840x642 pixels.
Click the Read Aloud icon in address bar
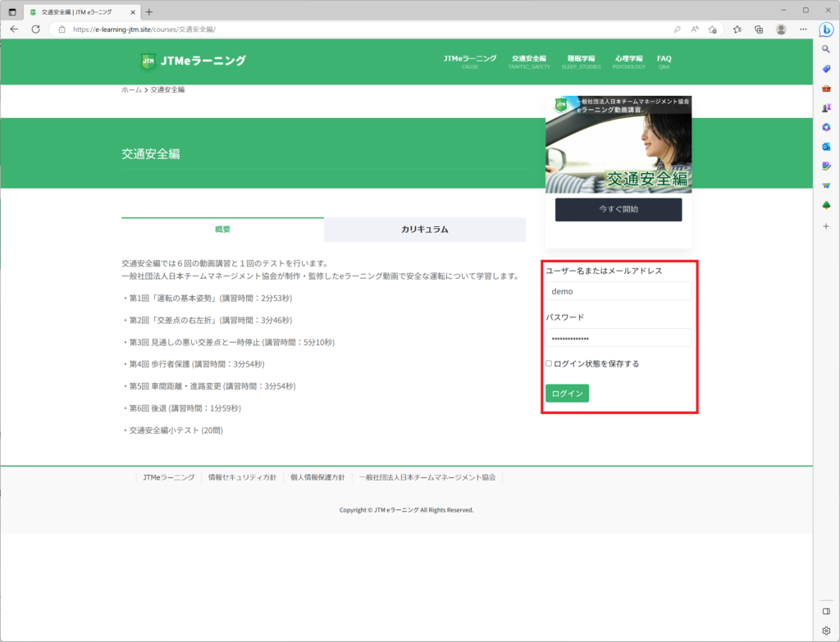click(x=695, y=29)
